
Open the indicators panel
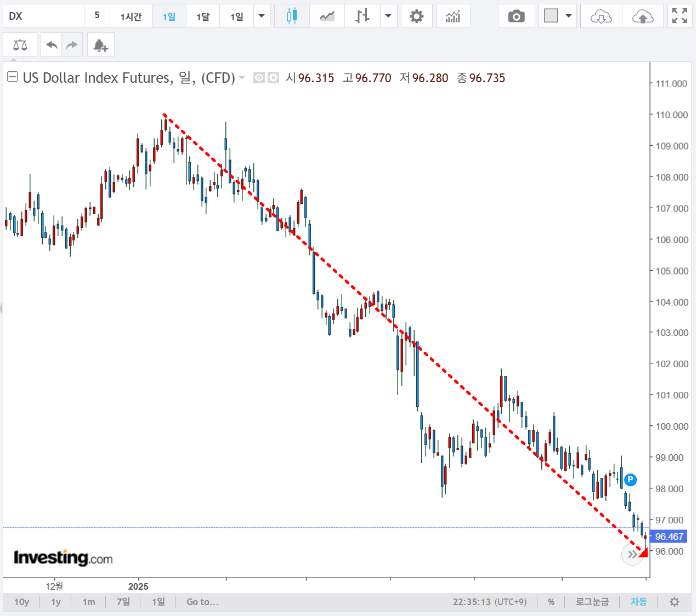453,16
